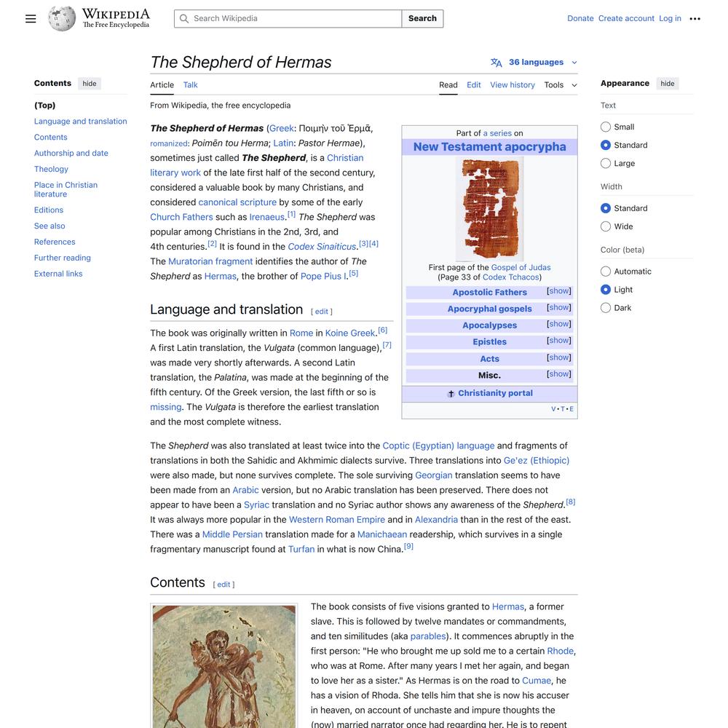Image resolution: width=728 pixels, height=728 pixels.
Task: Show the Misc. section
Action: [x=559, y=374]
